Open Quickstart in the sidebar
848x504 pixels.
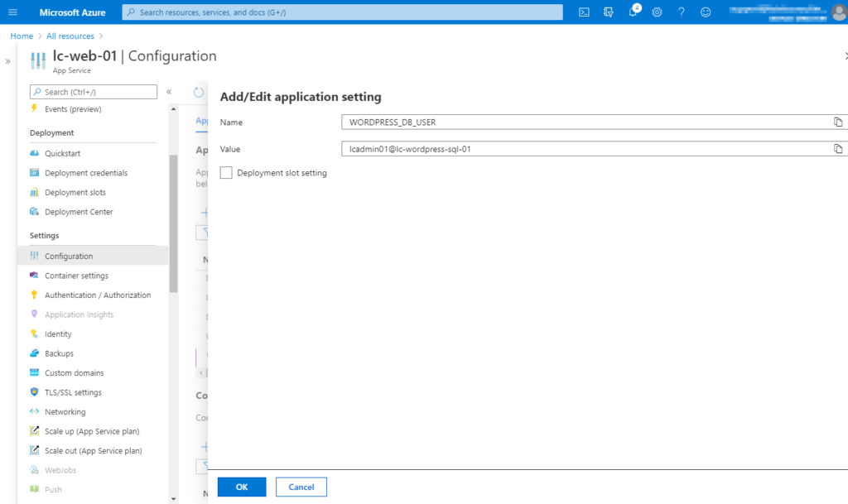(63, 153)
